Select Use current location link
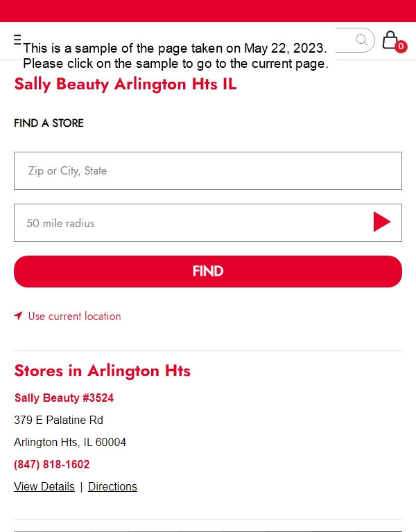The image size is (416, 532). 74,316
